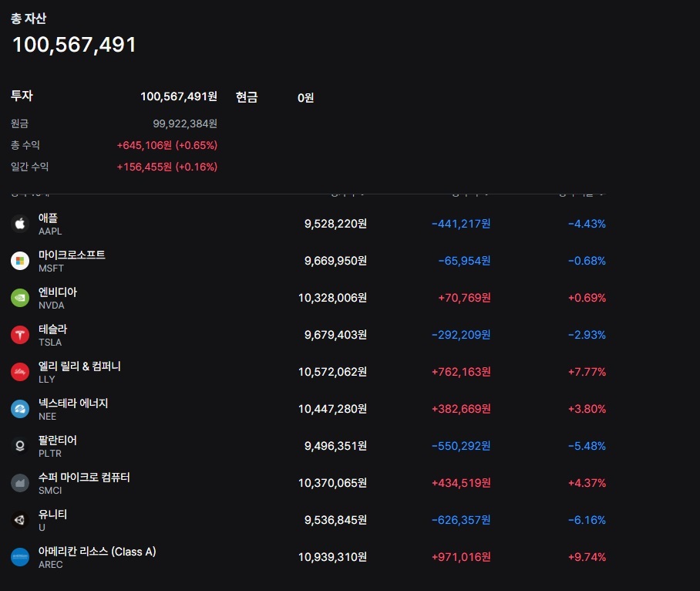Click Apple loss -441,217원
The width and height of the screenshot is (700, 591).
(461, 224)
